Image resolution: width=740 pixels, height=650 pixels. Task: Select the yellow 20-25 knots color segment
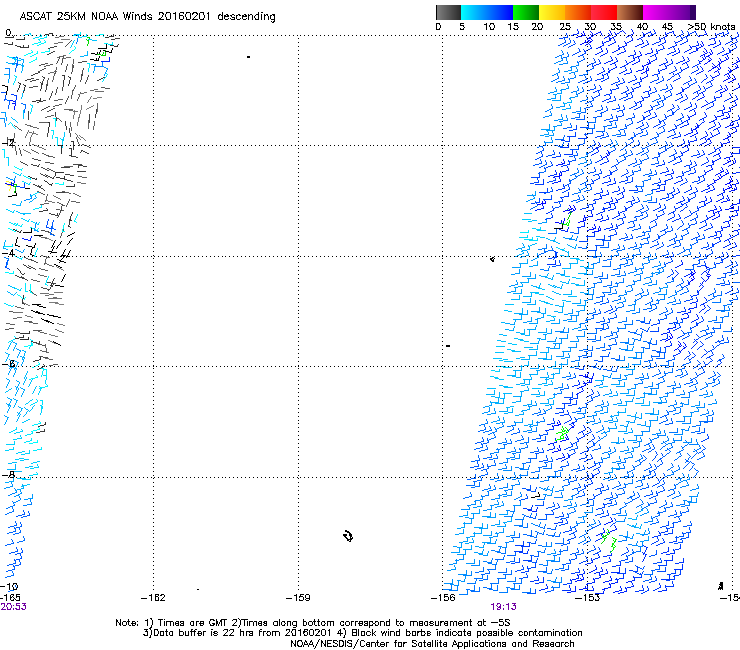[552, 12]
